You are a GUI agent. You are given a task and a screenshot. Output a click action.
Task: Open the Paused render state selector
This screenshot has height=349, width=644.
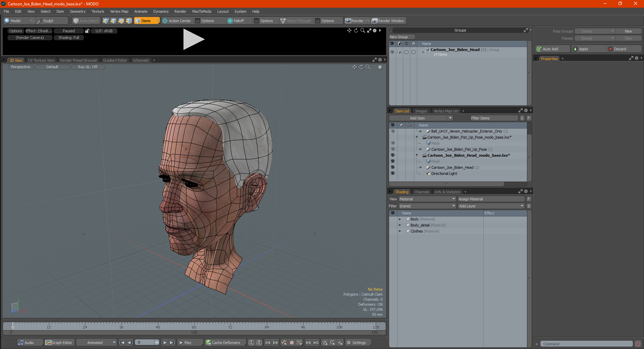click(69, 31)
